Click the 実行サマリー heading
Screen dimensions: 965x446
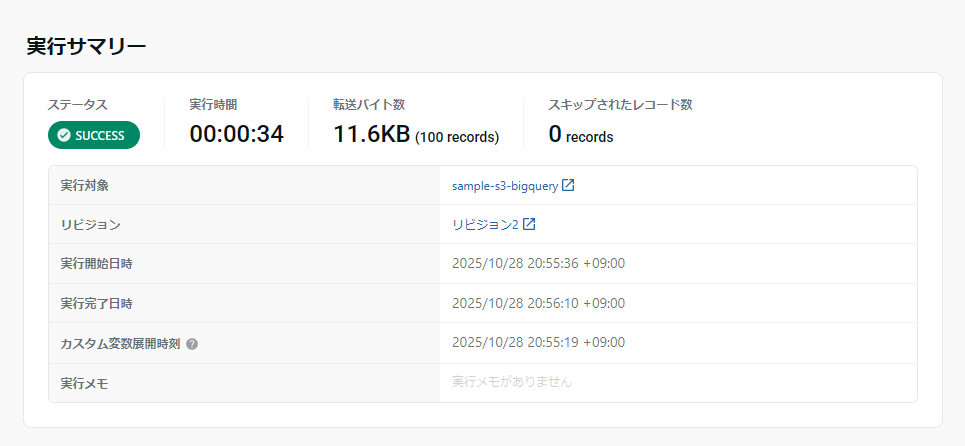[86, 46]
